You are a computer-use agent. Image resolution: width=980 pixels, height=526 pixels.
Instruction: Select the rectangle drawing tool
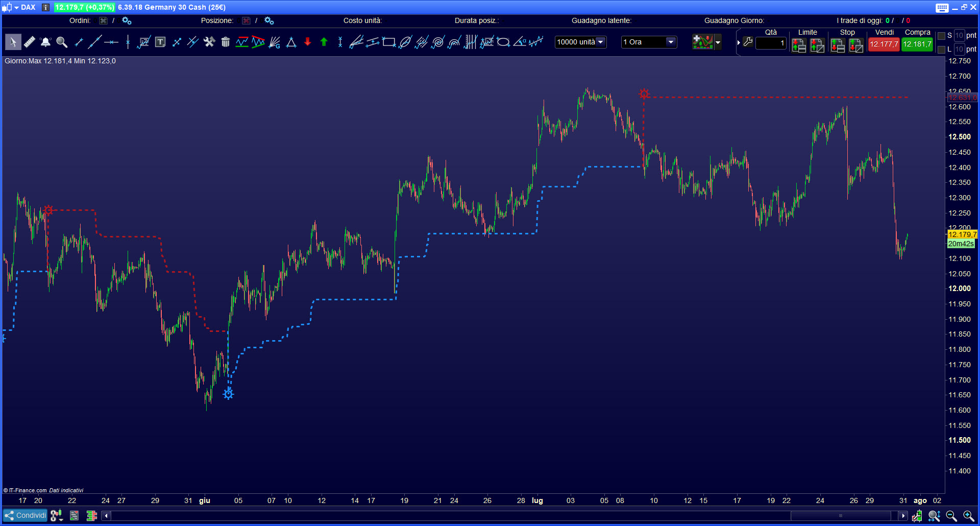pyautogui.click(x=389, y=42)
